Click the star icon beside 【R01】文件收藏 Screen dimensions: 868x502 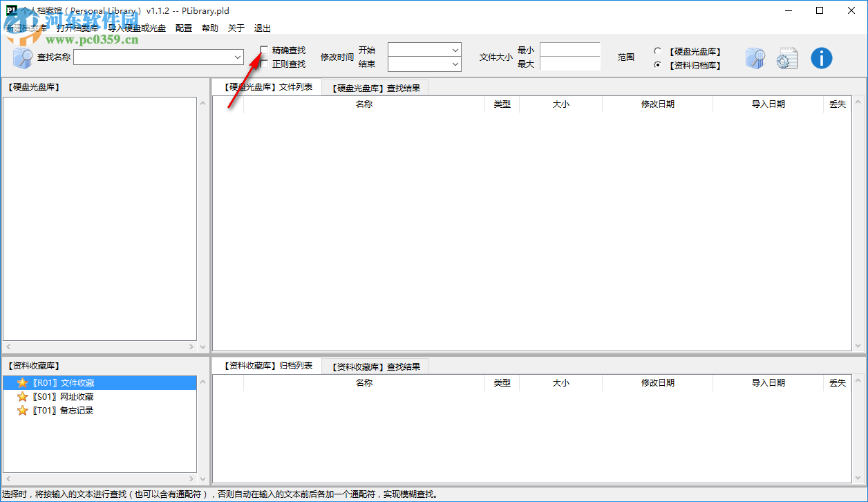(x=23, y=381)
